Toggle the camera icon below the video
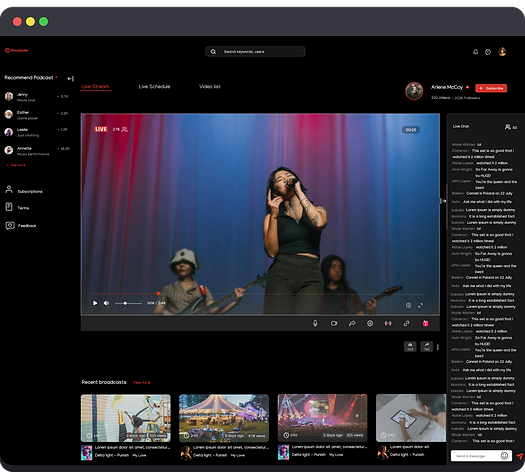This screenshot has height=472, width=525. pos(334,323)
